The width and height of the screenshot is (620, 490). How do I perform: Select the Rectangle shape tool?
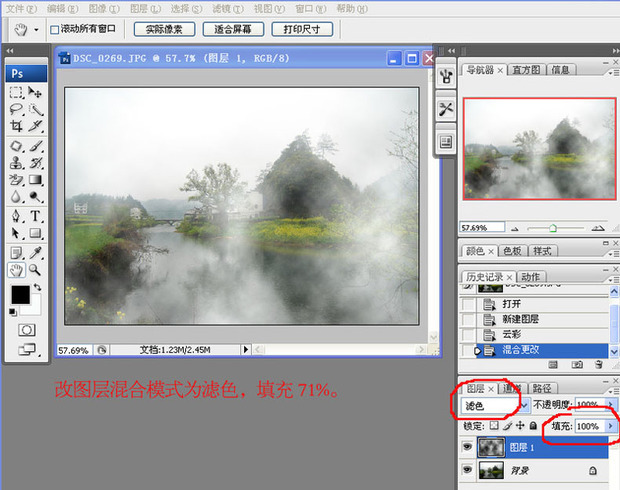(35, 233)
